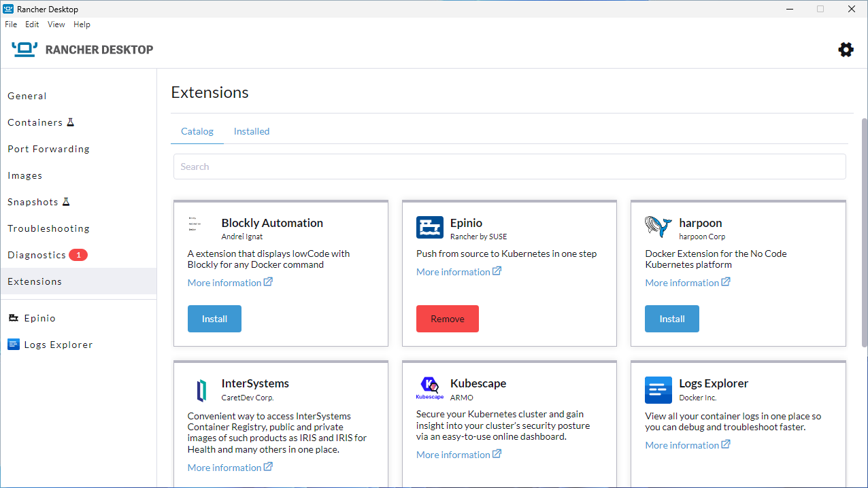The image size is (868, 488).
Task: Open More information for Epinio
Action: point(453,272)
